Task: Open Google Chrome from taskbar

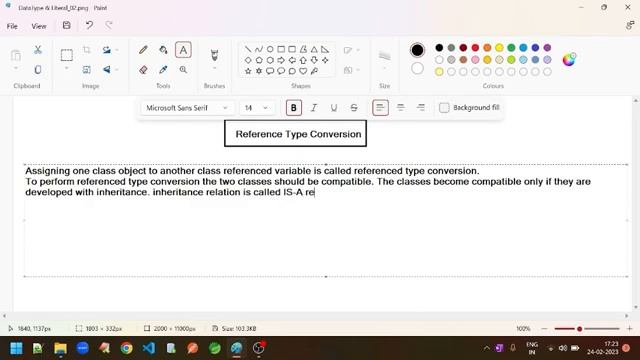Action: tap(127, 348)
